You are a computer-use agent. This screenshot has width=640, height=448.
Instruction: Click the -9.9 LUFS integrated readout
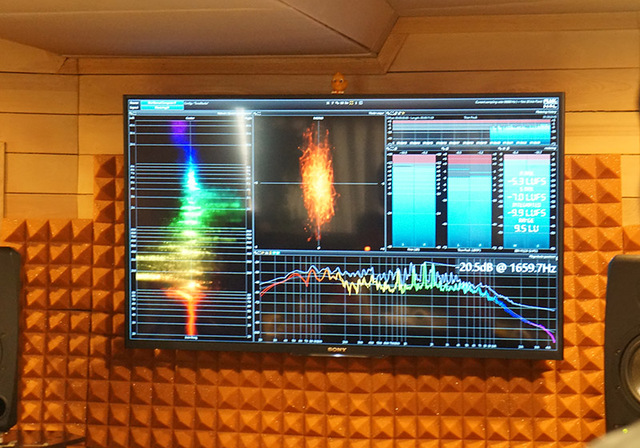[527, 213]
